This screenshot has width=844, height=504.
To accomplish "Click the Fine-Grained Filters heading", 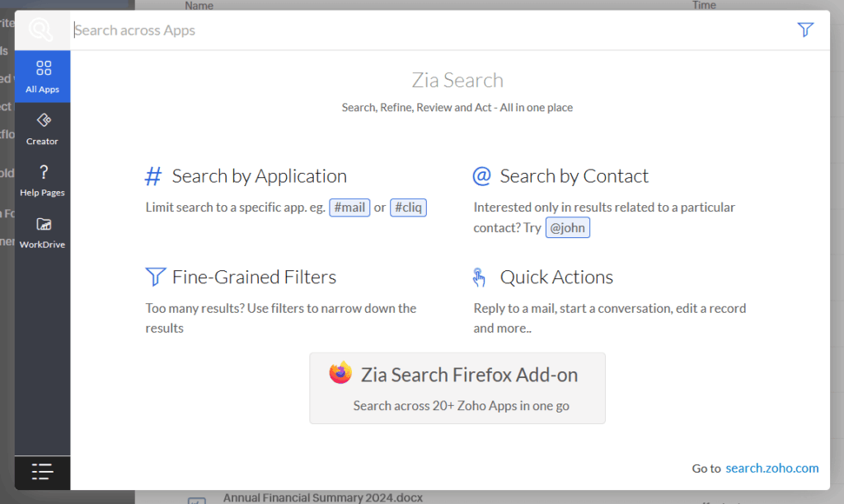I will coord(254,277).
